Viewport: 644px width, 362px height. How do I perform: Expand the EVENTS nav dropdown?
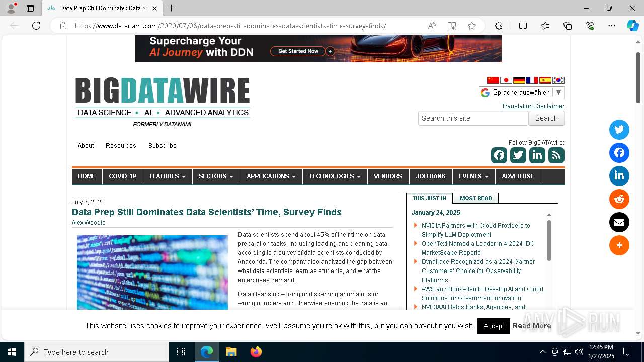[x=473, y=176]
